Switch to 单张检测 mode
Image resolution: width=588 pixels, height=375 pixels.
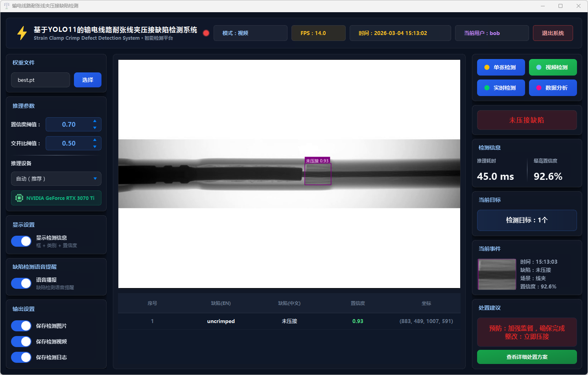pos(501,67)
